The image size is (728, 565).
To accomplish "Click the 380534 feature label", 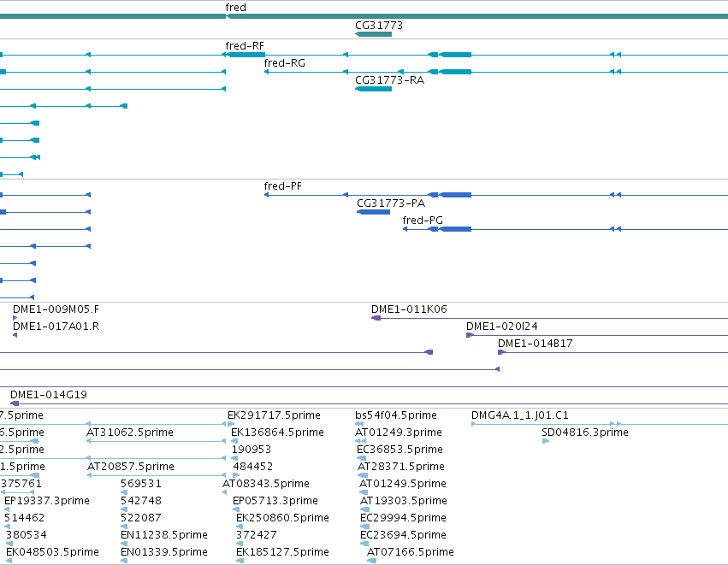I will [x=27, y=535].
